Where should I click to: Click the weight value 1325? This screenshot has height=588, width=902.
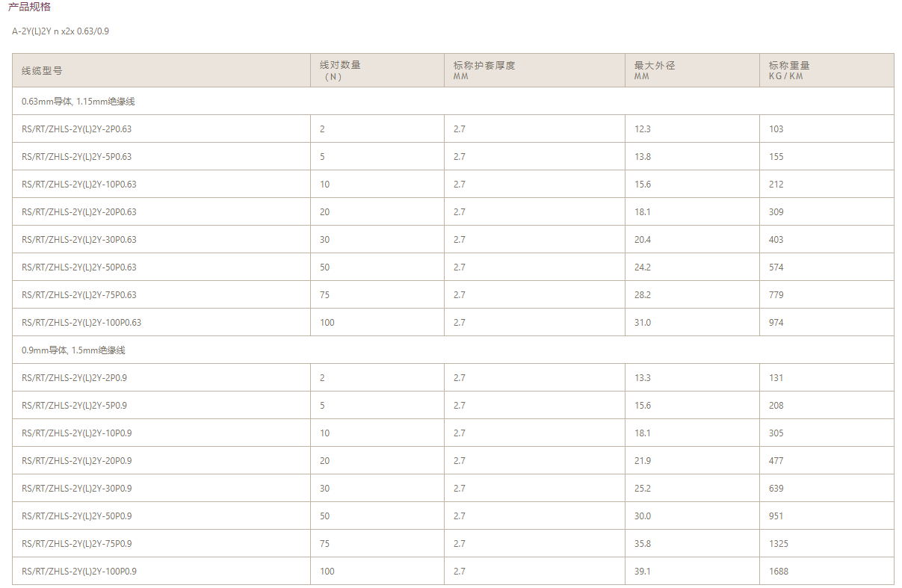[x=779, y=544]
